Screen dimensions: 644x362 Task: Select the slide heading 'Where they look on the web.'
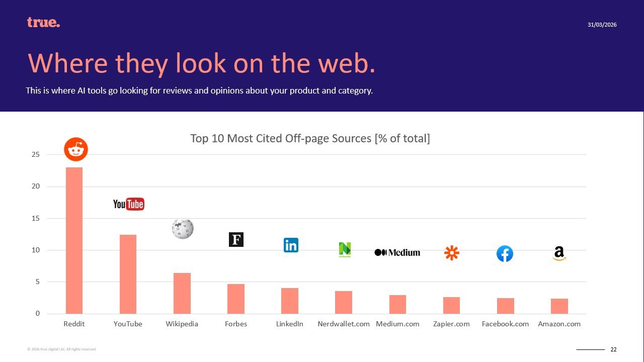tap(201, 63)
